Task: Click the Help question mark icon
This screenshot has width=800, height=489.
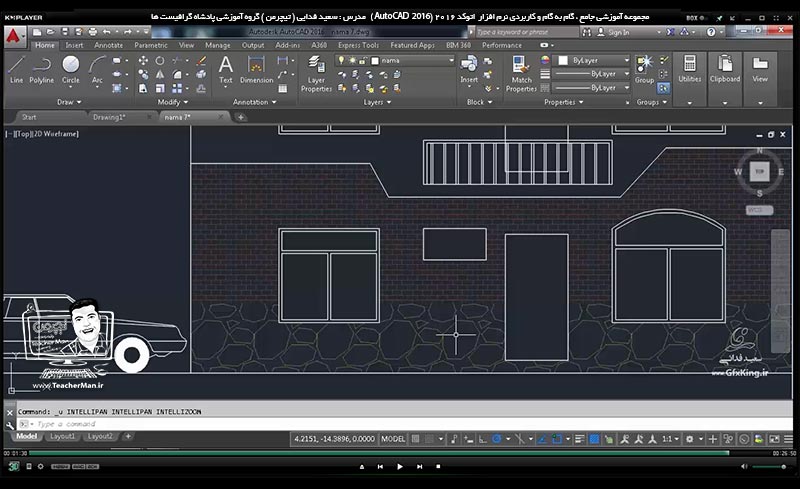Action: [x=711, y=32]
